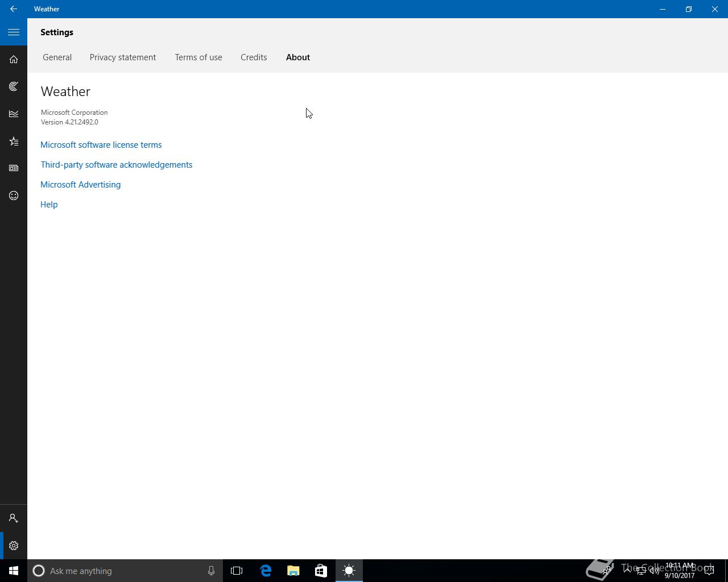The height and width of the screenshot is (582, 728).
Task: Open Third-party software acknowledgements link
Action: tap(117, 165)
